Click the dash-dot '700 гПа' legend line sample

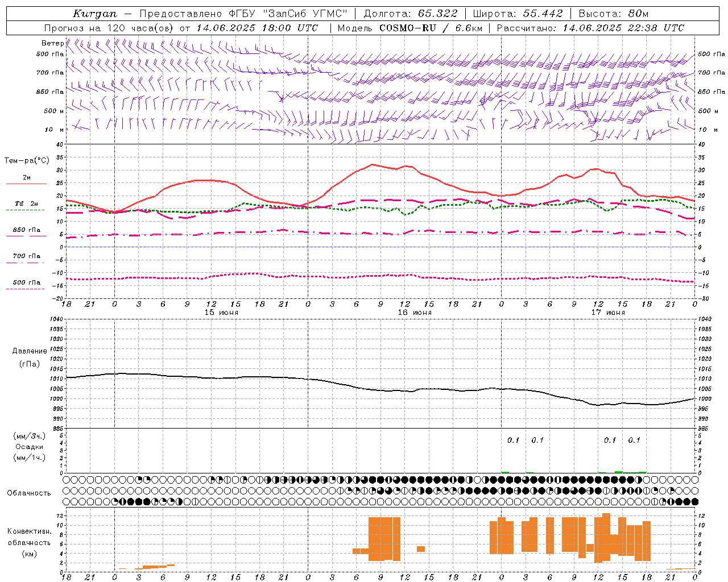(x=26, y=263)
